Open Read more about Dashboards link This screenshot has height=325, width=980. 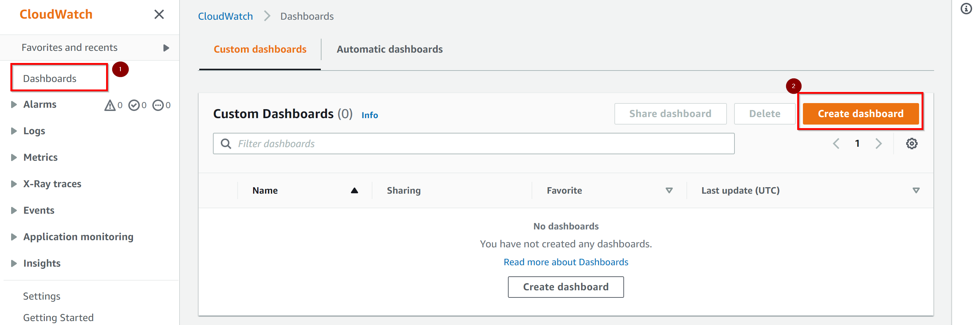click(566, 262)
